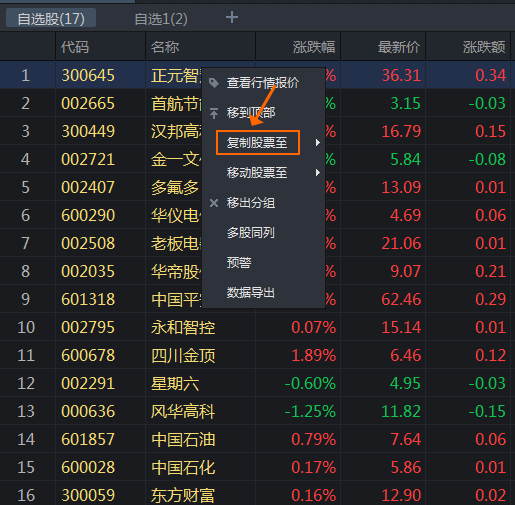
Task: Click the stock name 星期六
Action: (175, 383)
